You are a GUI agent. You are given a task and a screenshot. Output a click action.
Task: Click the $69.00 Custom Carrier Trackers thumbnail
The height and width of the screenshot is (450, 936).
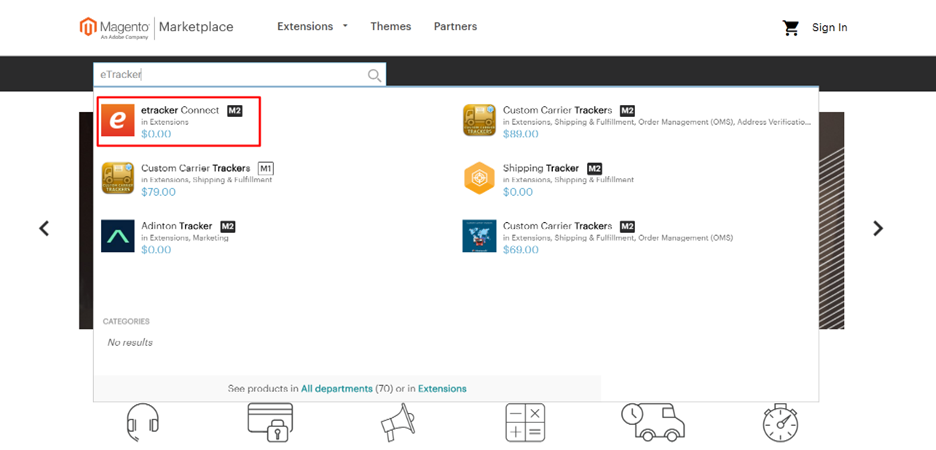click(479, 236)
